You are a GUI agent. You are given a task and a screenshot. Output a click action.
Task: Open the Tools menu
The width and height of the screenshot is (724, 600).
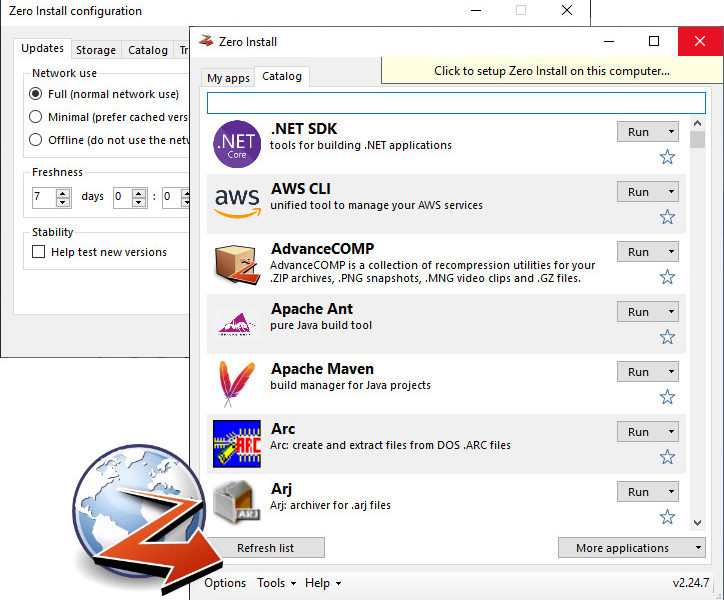[276, 583]
